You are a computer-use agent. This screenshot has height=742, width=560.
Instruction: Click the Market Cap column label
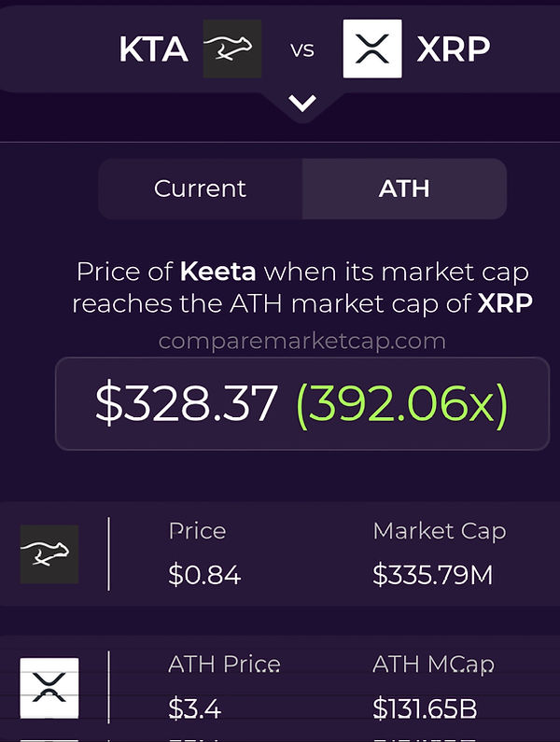440,531
